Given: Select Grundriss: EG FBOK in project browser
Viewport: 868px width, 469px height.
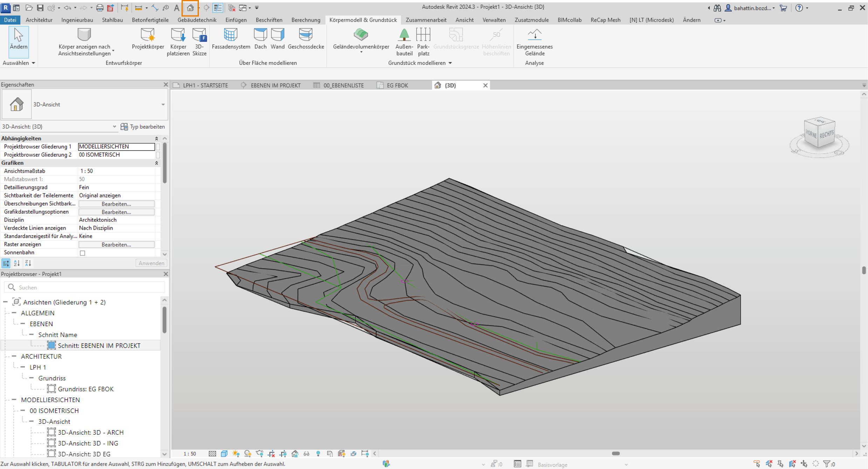Looking at the screenshot, I should point(85,389).
